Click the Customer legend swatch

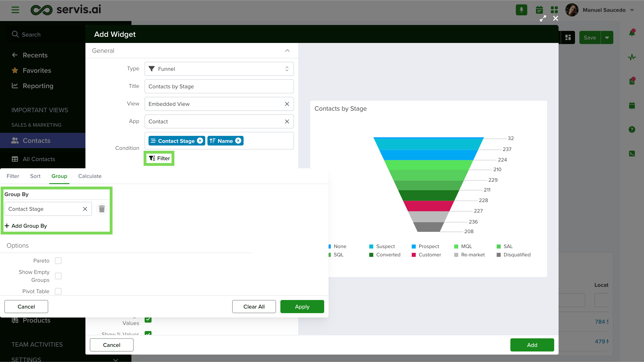click(x=414, y=255)
